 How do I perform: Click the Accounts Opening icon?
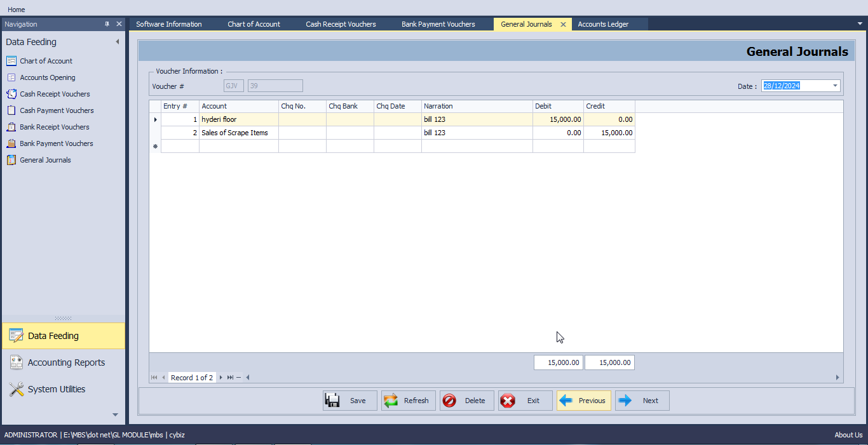click(11, 77)
